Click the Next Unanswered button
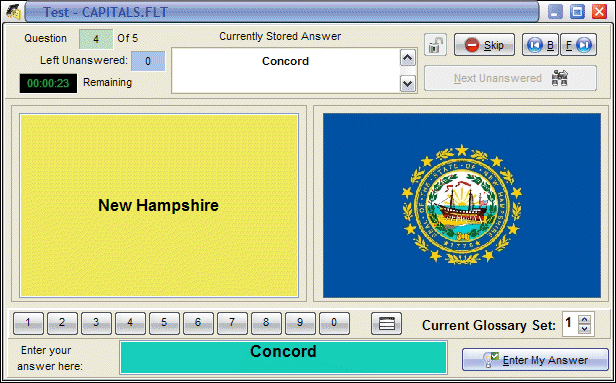This screenshot has height=383, width=616. (x=510, y=78)
